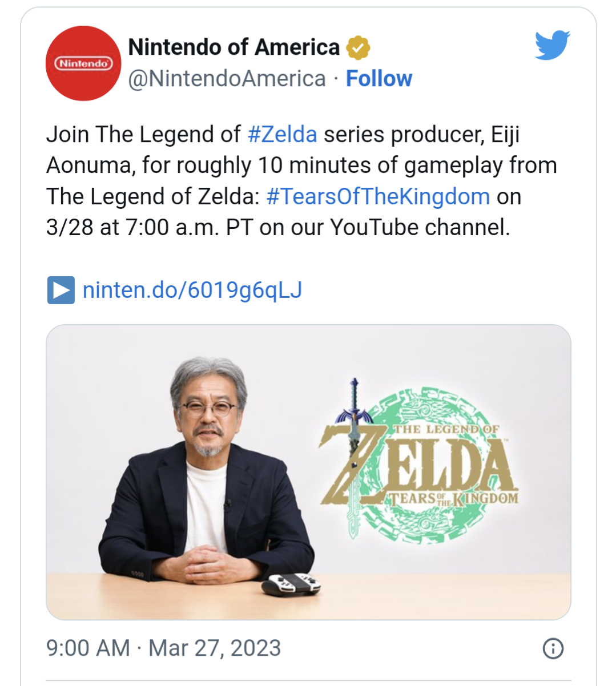
Task: Click the Twitter bird logo icon
Action: (552, 46)
